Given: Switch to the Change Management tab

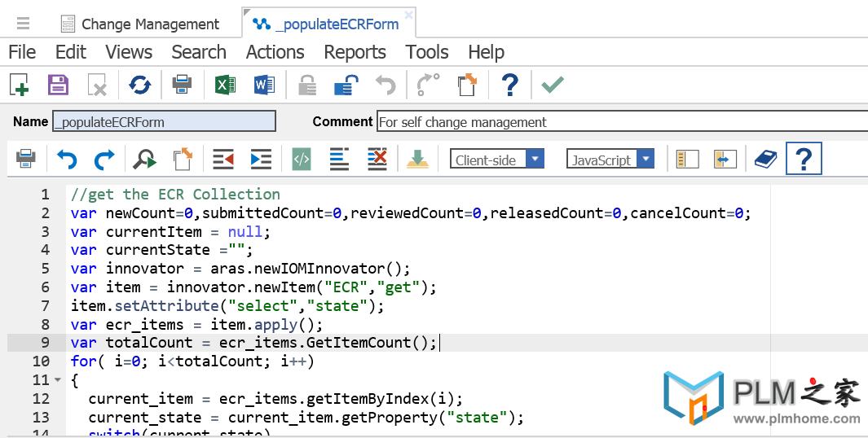Looking at the screenshot, I should click(139, 24).
